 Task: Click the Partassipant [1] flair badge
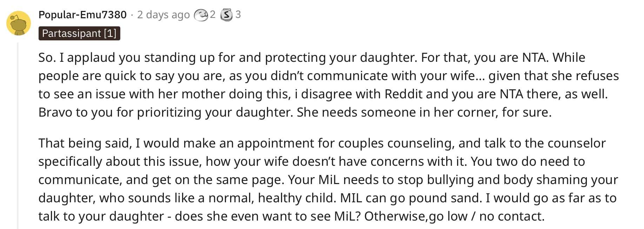tap(79, 33)
